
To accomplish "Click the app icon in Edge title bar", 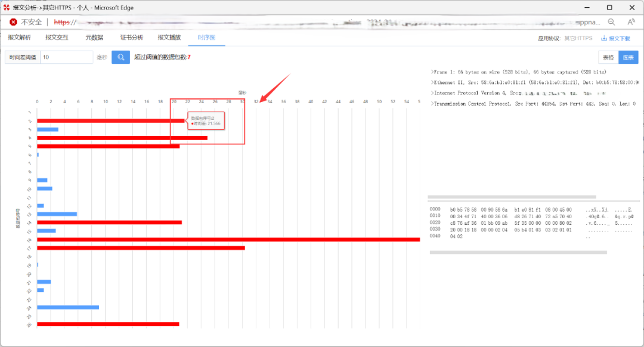I will [x=6, y=7].
